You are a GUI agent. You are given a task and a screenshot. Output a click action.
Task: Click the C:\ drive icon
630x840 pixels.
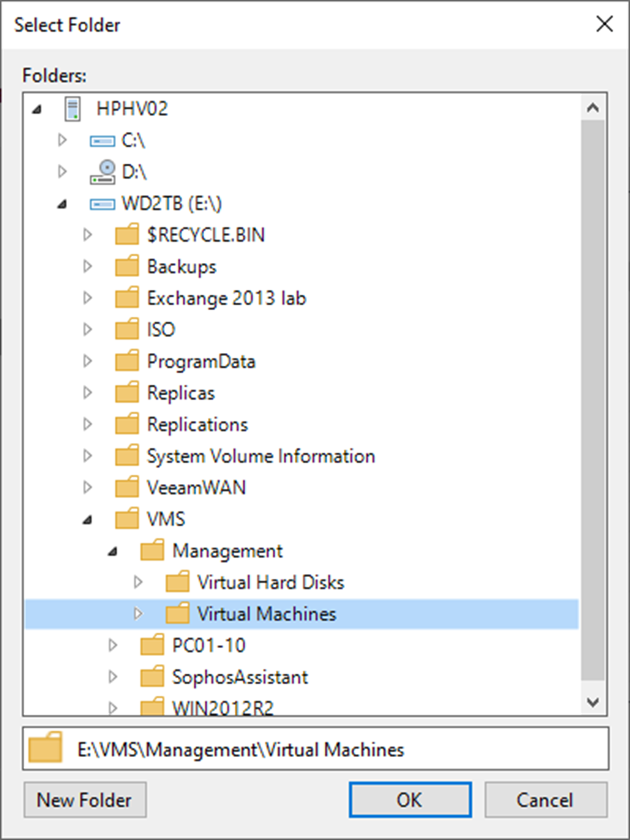tap(102, 140)
